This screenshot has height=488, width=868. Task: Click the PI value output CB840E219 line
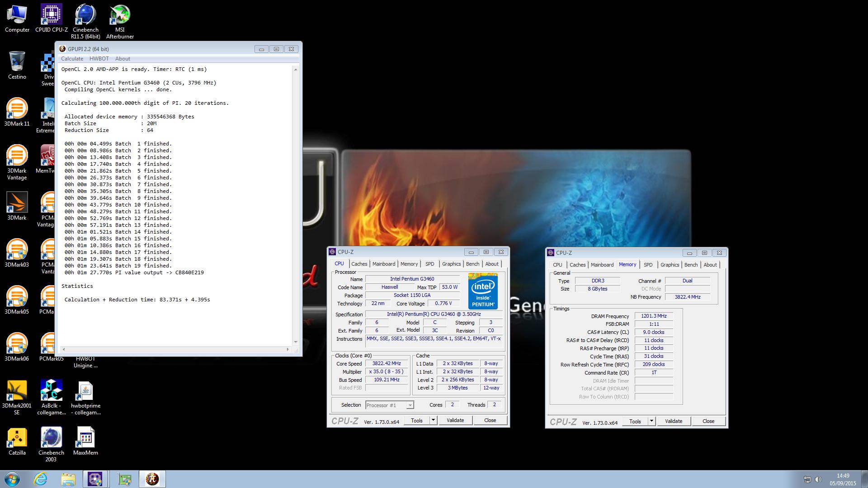134,272
